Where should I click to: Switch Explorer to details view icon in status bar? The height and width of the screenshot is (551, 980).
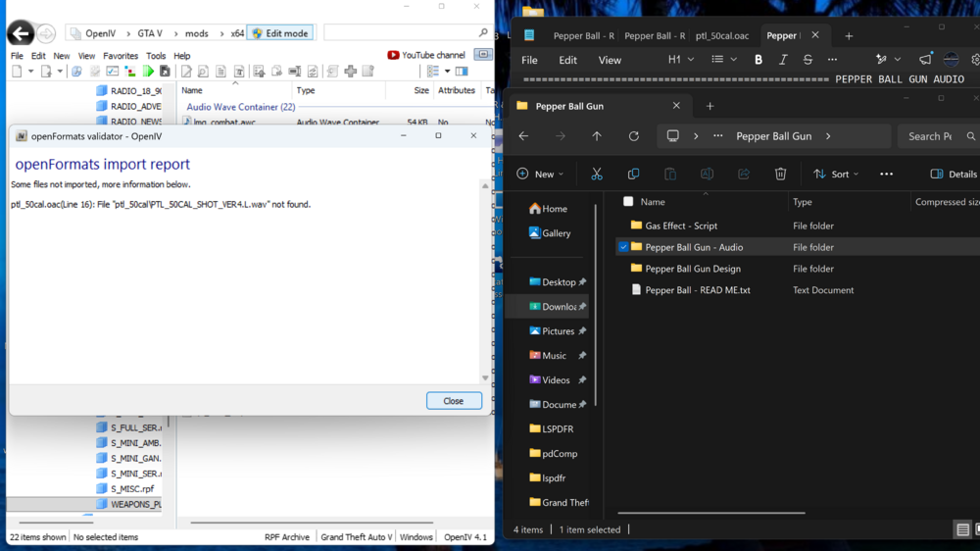[962, 529]
